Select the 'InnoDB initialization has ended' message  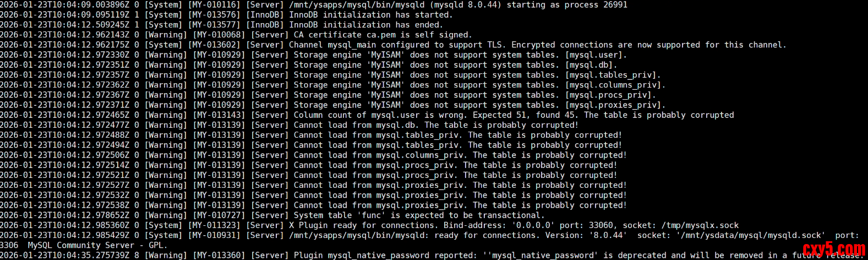[x=365, y=25]
